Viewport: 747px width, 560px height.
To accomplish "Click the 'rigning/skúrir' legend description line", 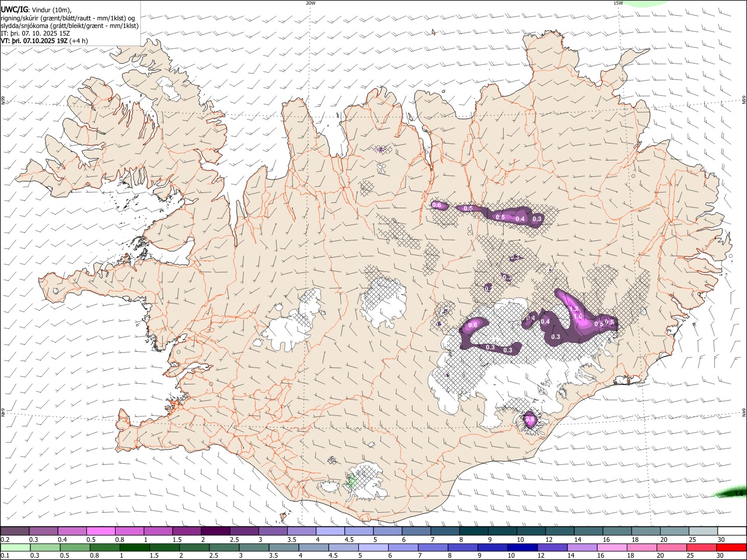I will click(x=68, y=17).
